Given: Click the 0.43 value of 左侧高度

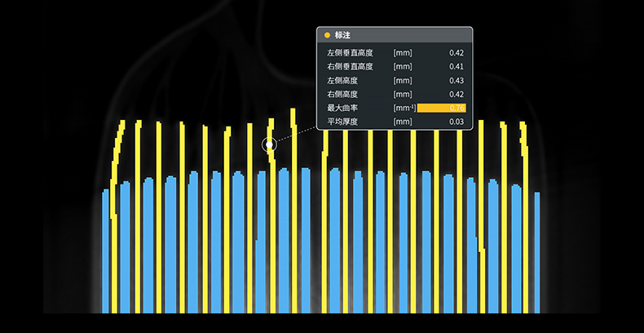Looking at the screenshot, I should [x=457, y=81].
